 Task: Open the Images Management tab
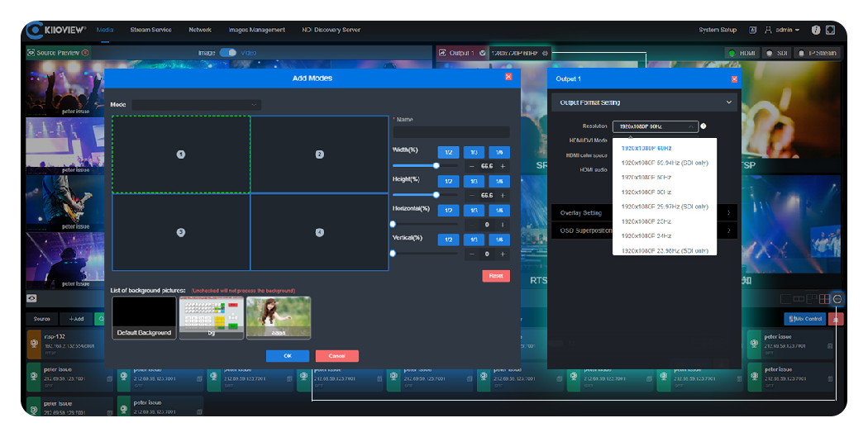[257, 30]
